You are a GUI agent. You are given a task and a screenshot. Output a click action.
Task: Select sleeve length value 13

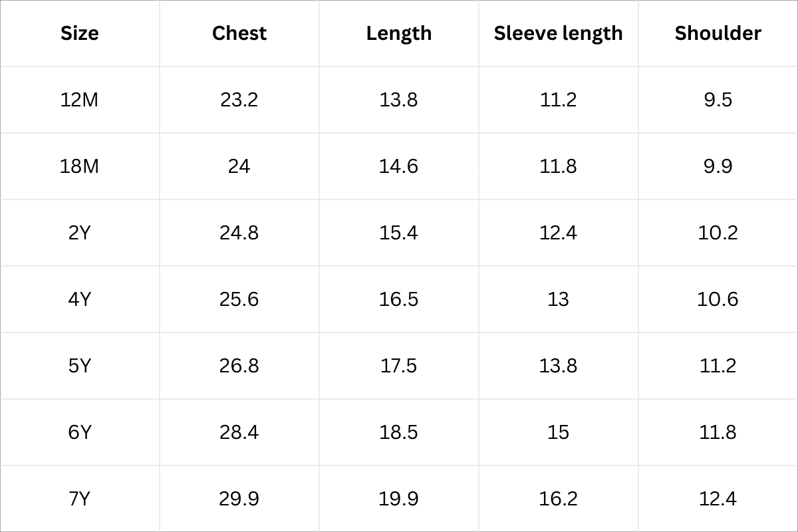pyautogui.click(x=559, y=299)
